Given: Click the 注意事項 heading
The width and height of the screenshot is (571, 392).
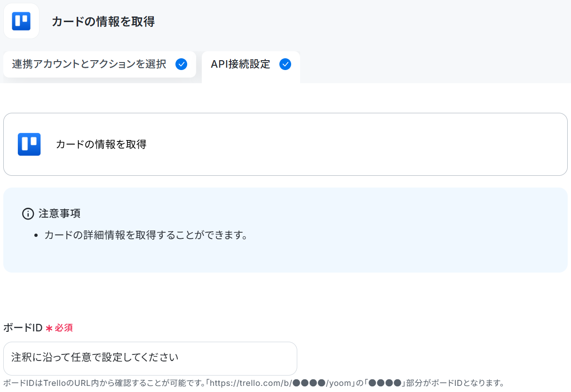Looking at the screenshot, I should tap(59, 213).
